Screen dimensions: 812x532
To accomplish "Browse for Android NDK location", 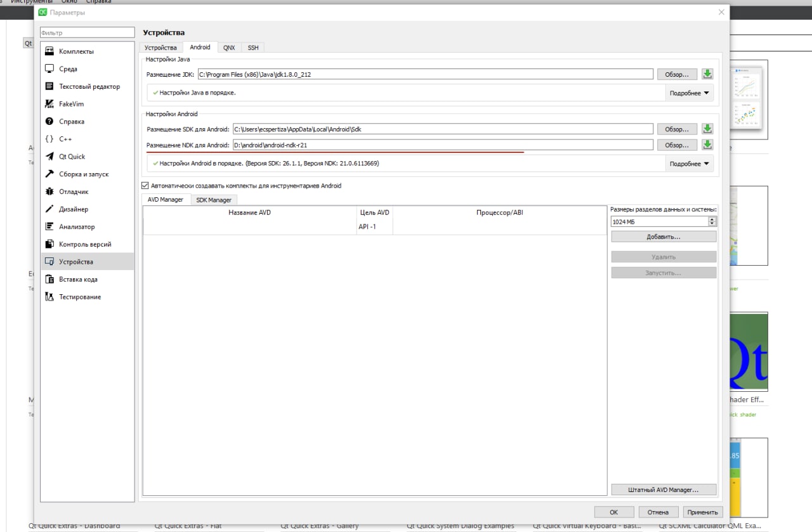I will click(677, 145).
